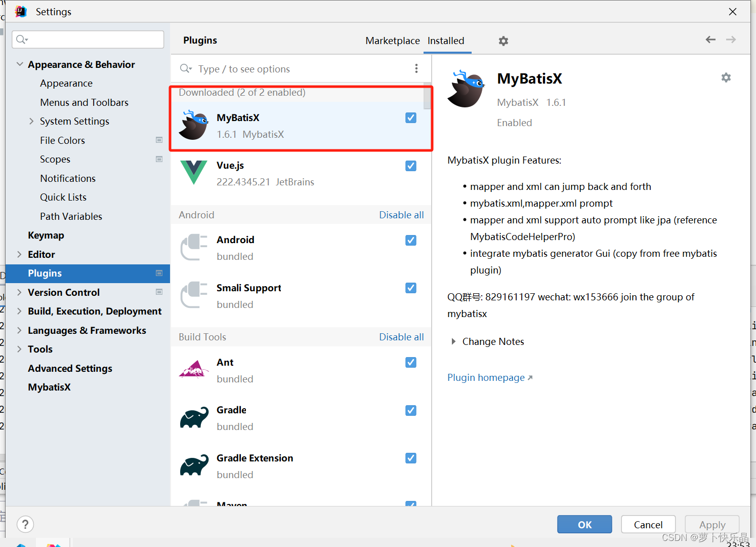Click the forward navigation arrow
756x547 pixels.
point(731,40)
